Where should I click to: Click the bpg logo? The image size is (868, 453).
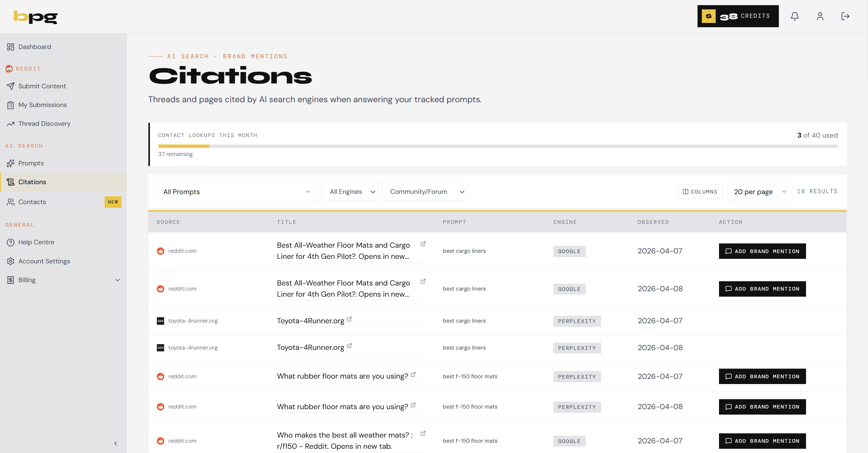pyautogui.click(x=35, y=17)
